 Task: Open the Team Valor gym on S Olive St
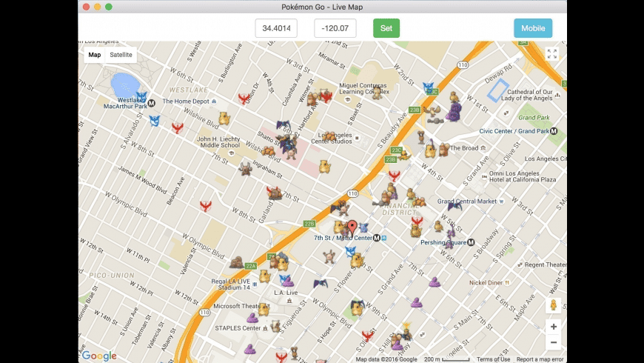pyautogui.click(x=368, y=336)
